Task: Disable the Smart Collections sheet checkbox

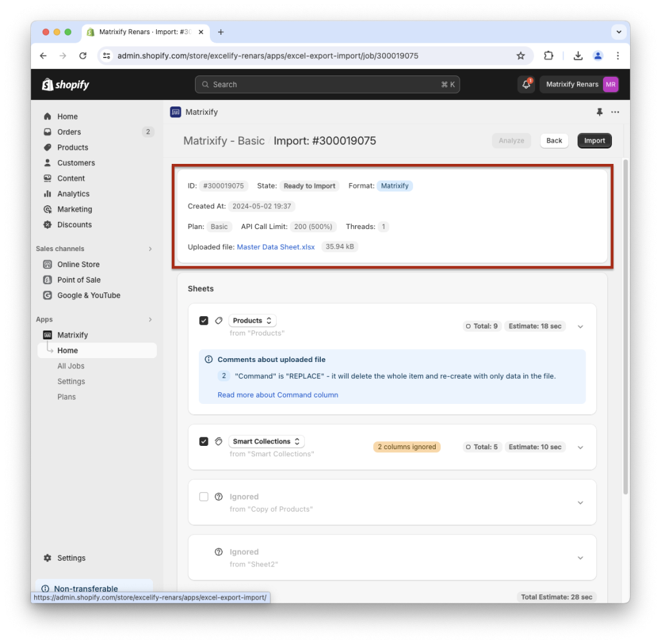Action: pyautogui.click(x=203, y=441)
